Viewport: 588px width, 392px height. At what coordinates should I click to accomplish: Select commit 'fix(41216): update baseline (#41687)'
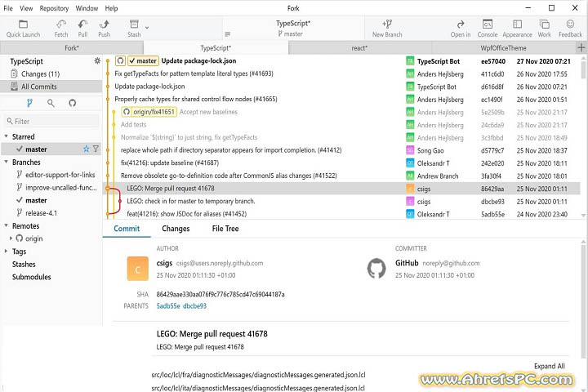(x=341, y=163)
